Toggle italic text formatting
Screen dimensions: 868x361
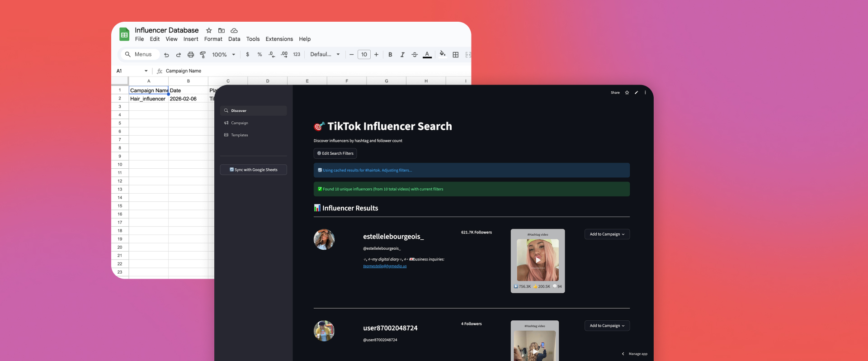click(x=402, y=55)
